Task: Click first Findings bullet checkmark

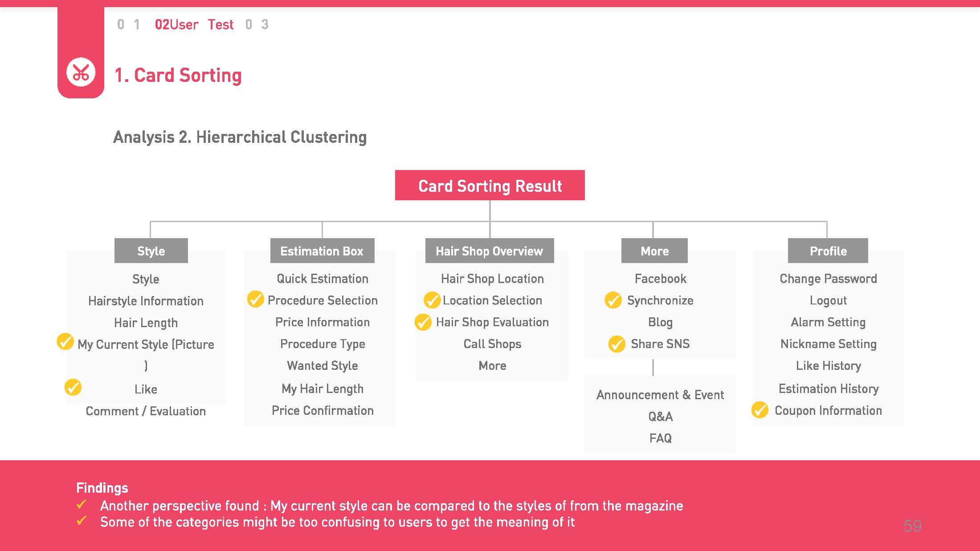Action: (x=82, y=505)
